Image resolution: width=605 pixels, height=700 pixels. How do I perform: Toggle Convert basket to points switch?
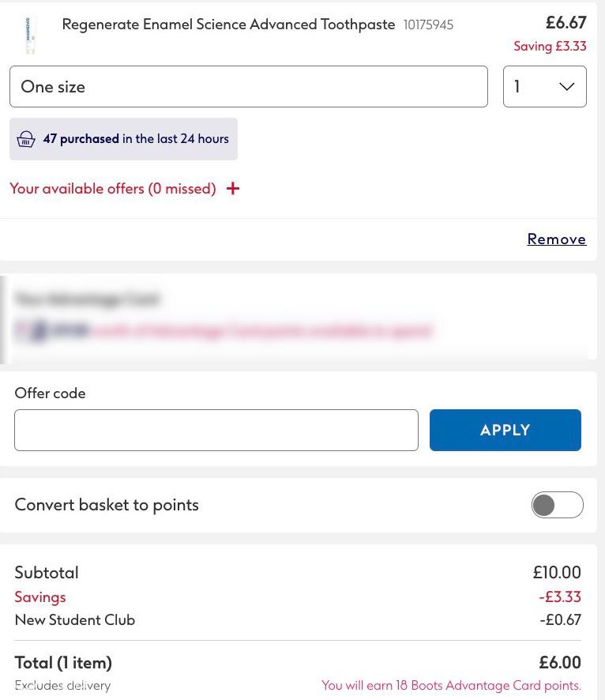click(557, 505)
